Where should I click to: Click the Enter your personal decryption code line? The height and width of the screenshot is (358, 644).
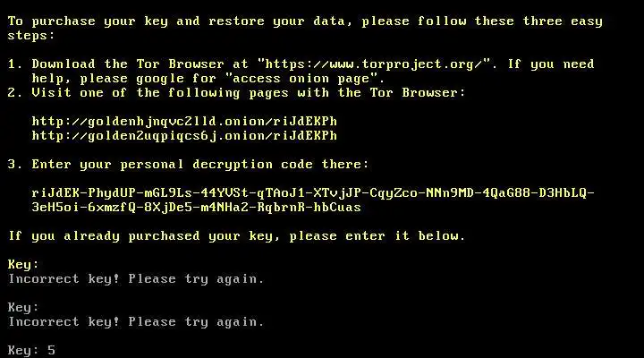[188, 165]
